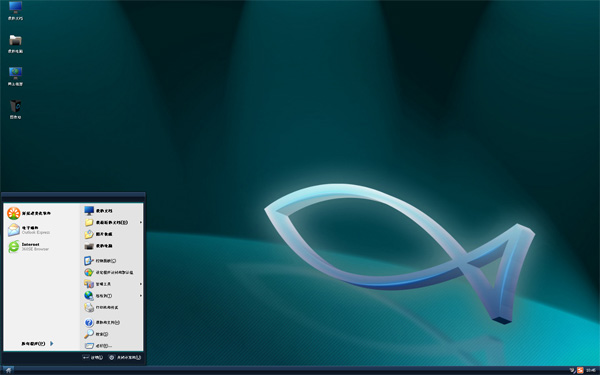Click the Log Off button in Start menu
Image resolution: width=600 pixels, height=375 pixels.
coord(93,357)
